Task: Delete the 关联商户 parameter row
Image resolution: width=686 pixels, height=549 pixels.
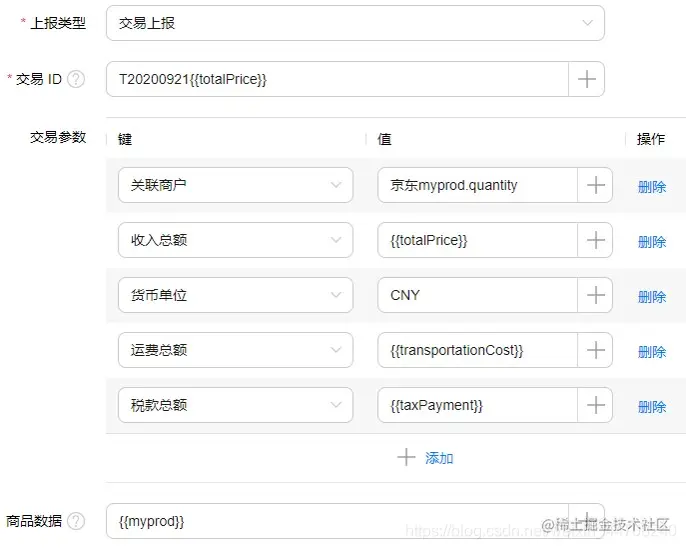Action: tap(652, 187)
